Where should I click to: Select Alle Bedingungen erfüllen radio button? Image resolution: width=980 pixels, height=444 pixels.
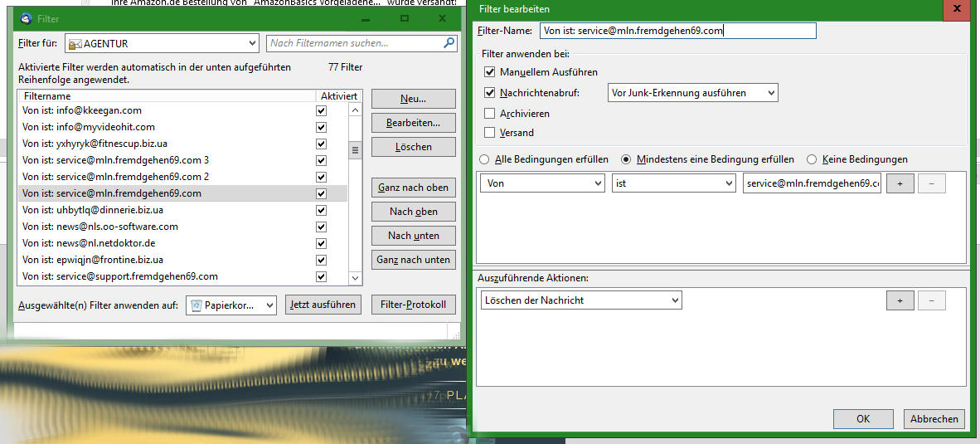485,159
